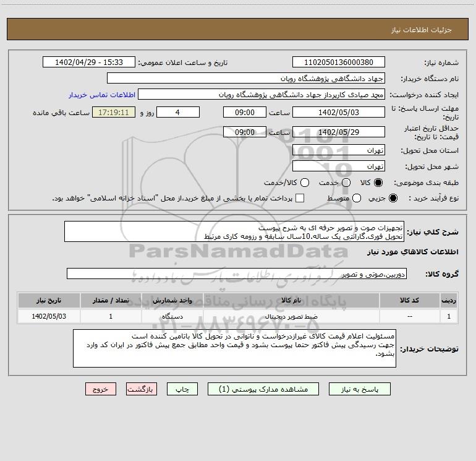The image size is (476, 461).
Task: Click the چاپ print button
Action: [182, 389]
